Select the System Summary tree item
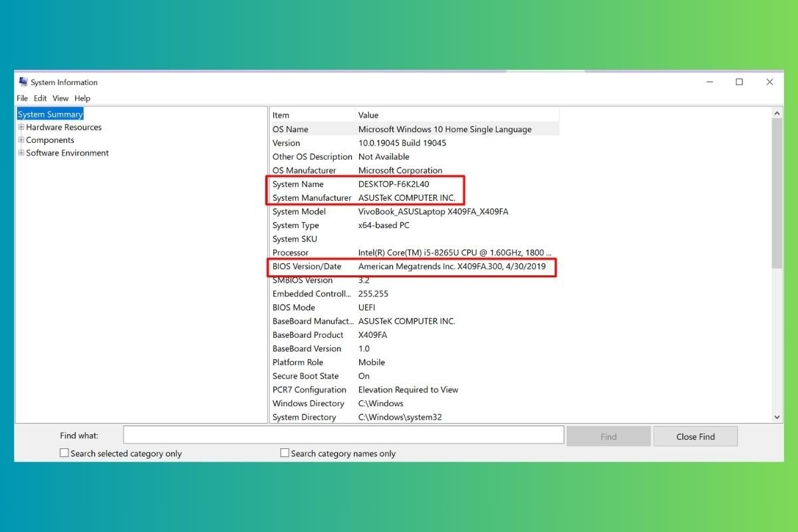This screenshot has height=532, width=798. pyautogui.click(x=50, y=114)
